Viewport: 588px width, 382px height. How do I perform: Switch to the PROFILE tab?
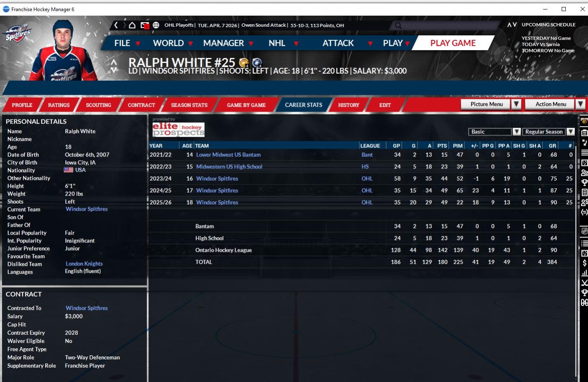22,105
